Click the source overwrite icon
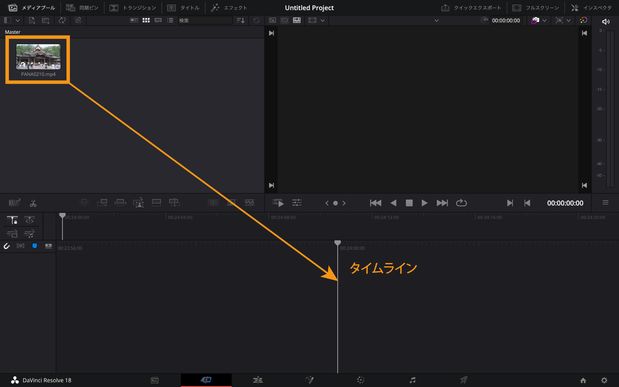This screenshot has height=387, width=619. click(174, 203)
